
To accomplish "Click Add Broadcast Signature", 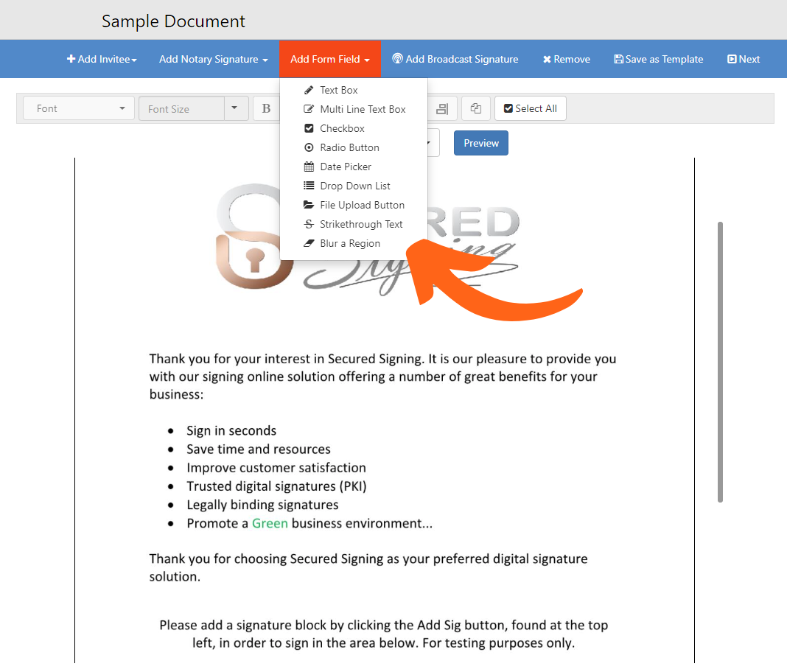I will click(x=455, y=59).
